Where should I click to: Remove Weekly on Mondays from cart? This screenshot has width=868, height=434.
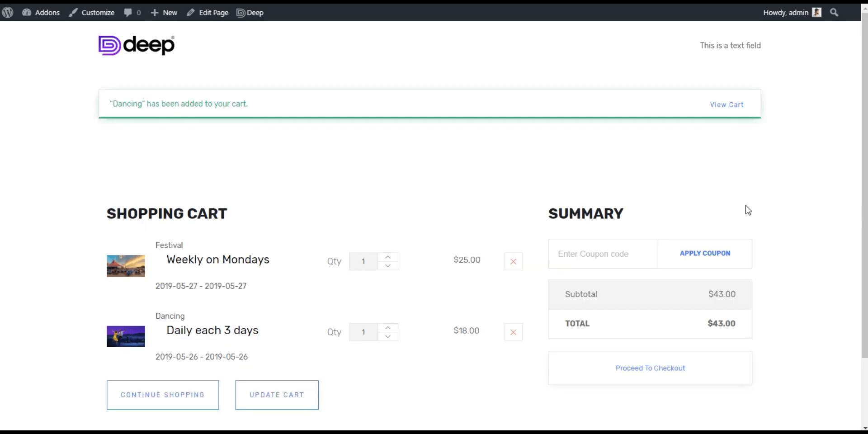tap(513, 261)
